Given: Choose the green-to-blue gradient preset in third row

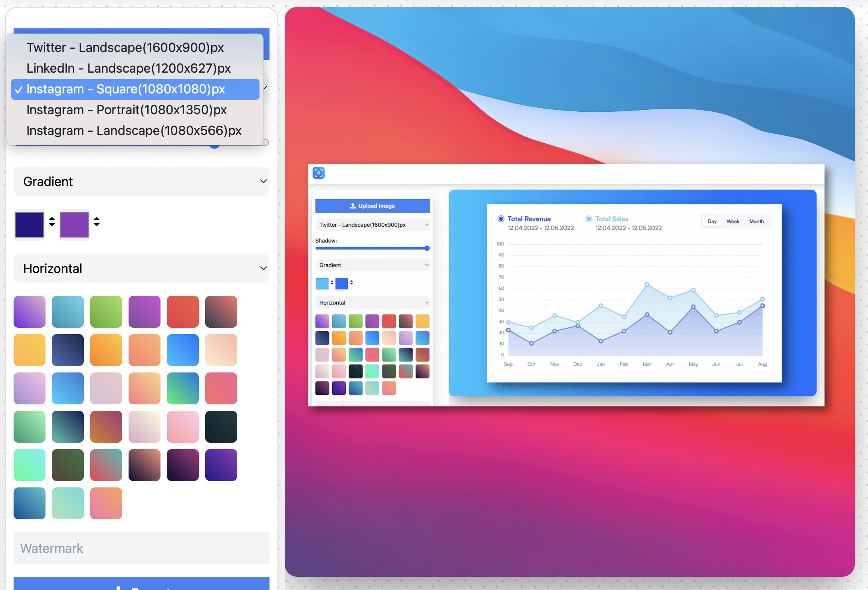Looking at the screenshot, I should click(x=183, y=388).
